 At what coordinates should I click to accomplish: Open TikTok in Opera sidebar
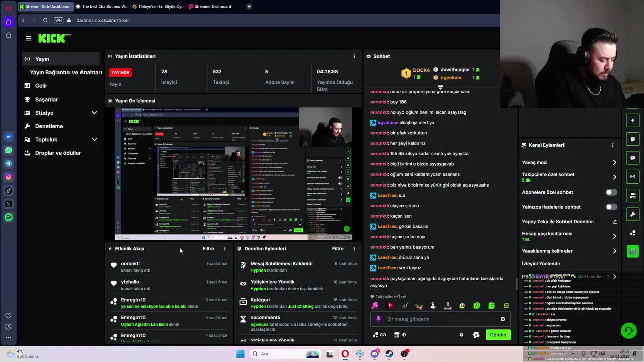(x=8, y=190)
